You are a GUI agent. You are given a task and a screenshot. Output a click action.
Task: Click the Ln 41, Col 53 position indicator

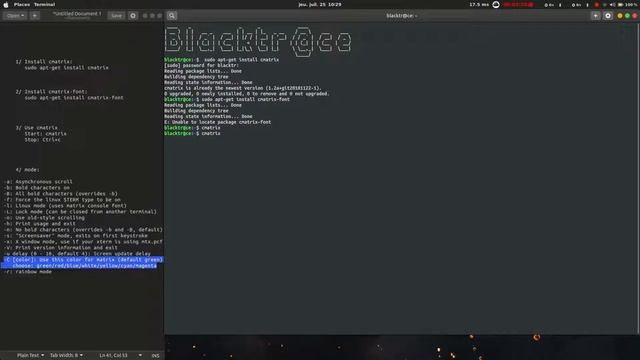(x=113, y=355)
